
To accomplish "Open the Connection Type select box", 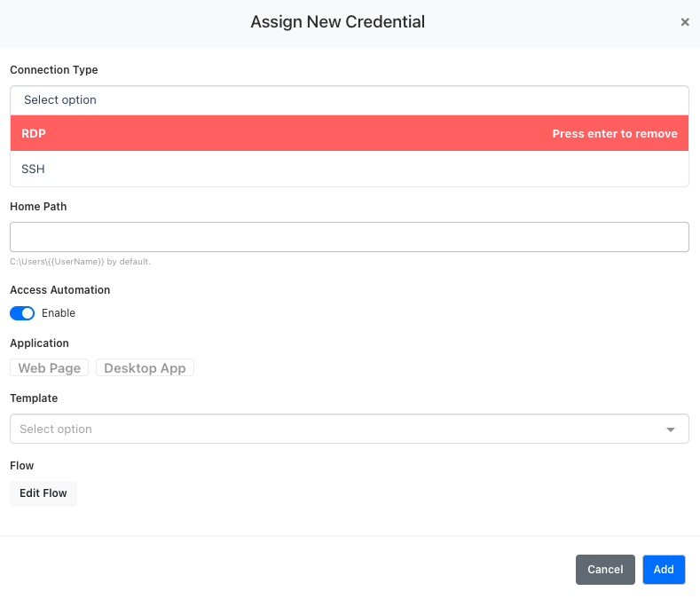I will pyautogui.click(x=349, y=100).
